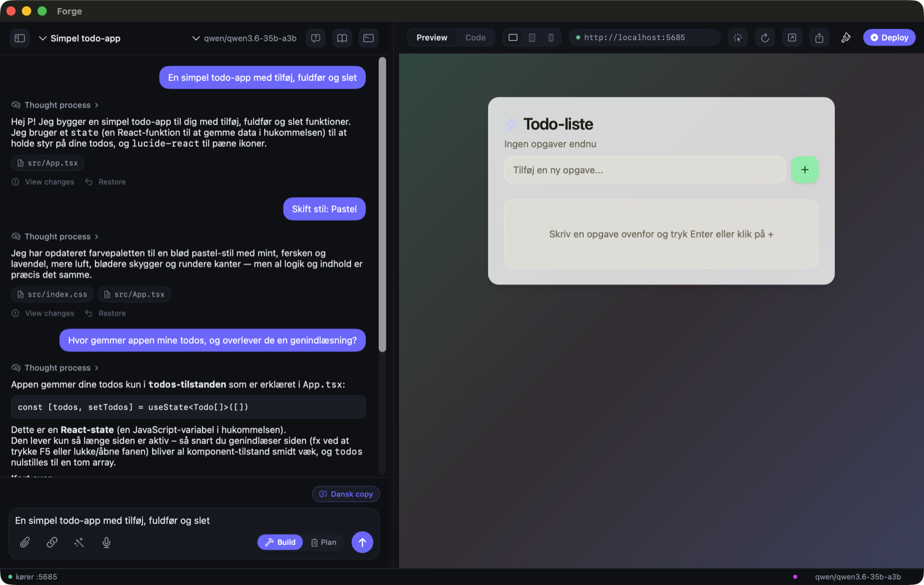
Task: Click the magic wand enhance icon
Action: click(x=79, y=542)
